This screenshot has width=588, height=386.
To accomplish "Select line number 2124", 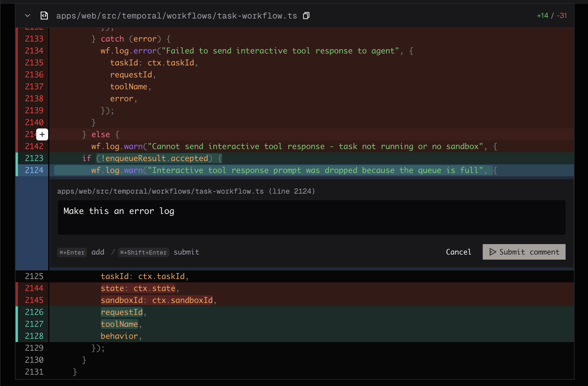I will (x=34, y=170).
